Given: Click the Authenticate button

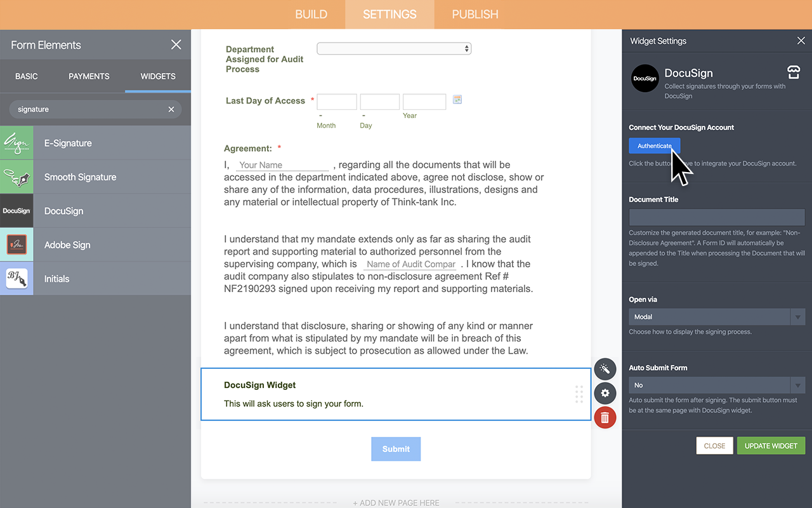Looking at the screenshot, I should pos(654,145).
